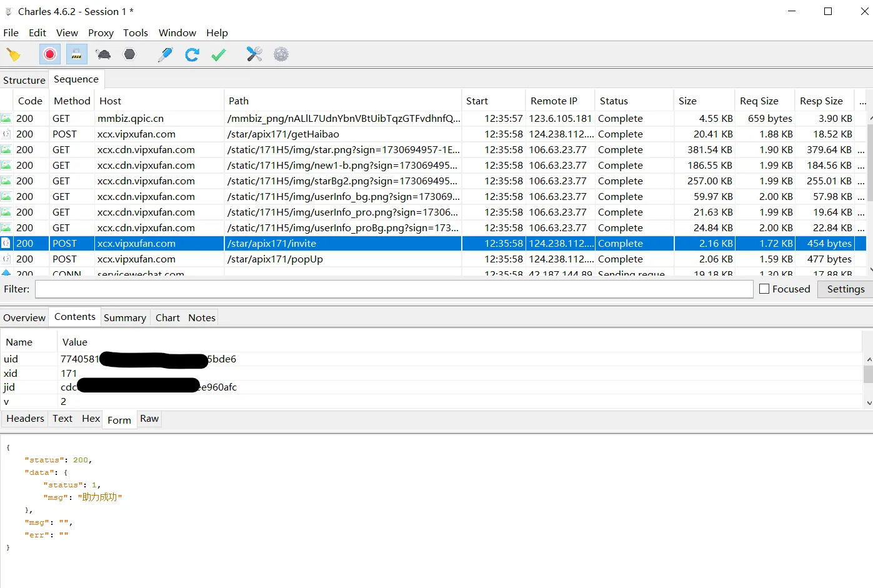Viewport: 873px width, 588px height.
Task: Click the Settings button beside filter
Action: tap(846, 289)
